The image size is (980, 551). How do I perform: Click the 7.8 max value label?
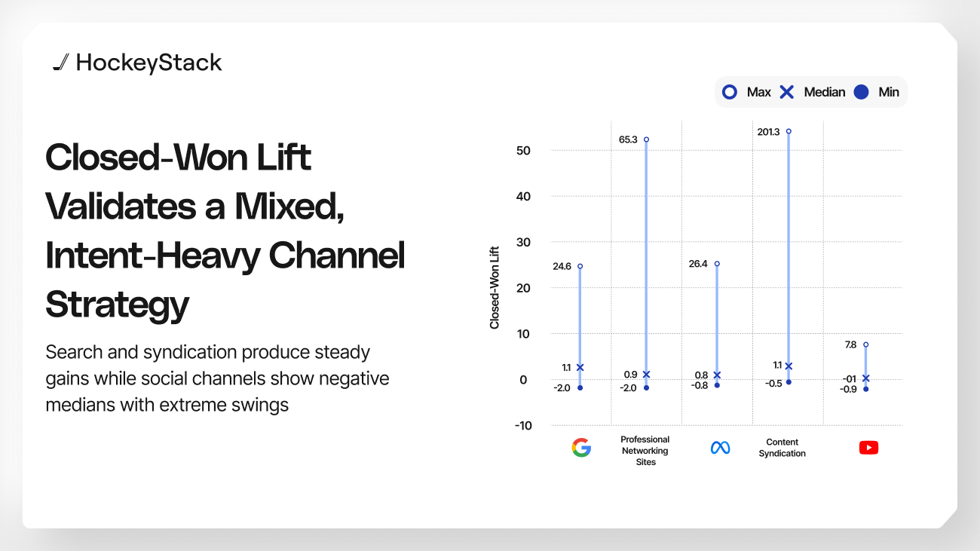tap(851, 344)
